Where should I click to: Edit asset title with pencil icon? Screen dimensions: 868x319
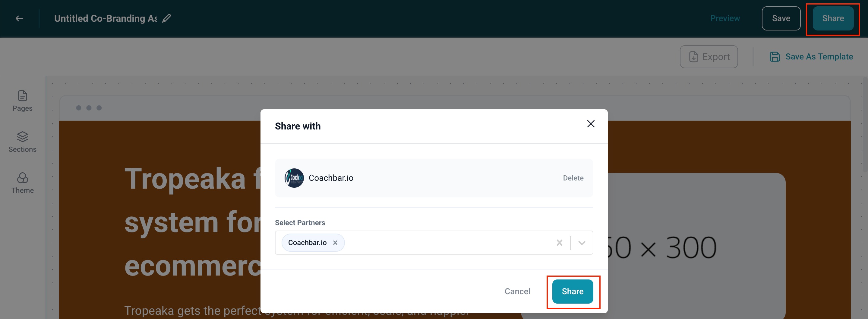coord(166,18)
